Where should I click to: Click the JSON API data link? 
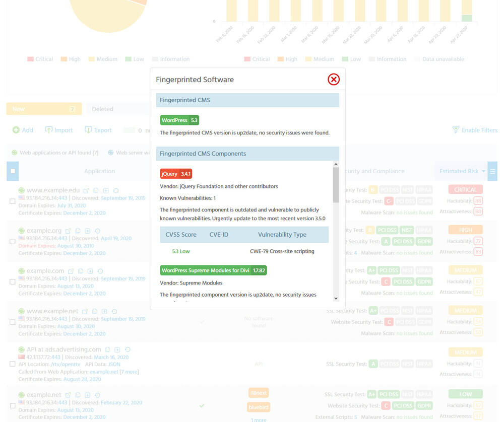click(x=114, y=364)
